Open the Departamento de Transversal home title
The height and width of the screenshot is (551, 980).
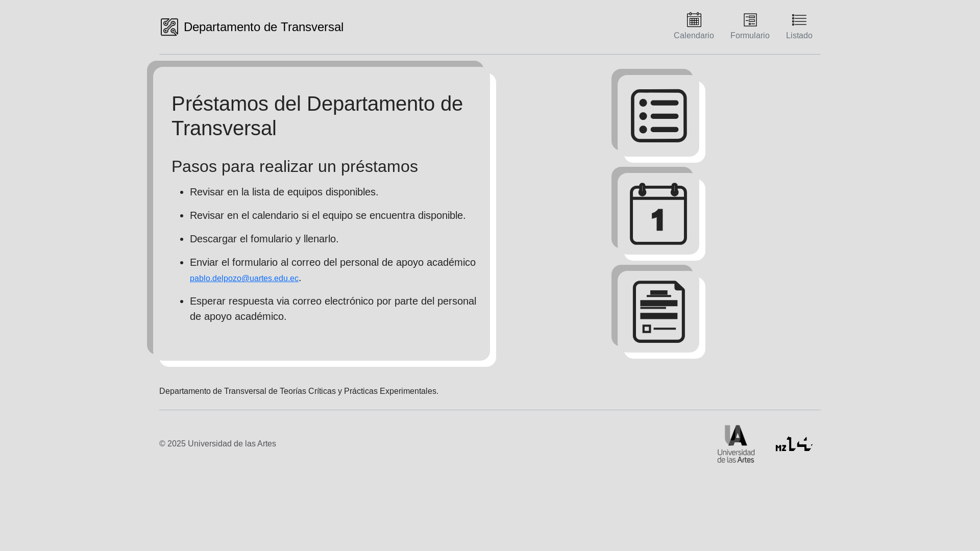point(263,27)
